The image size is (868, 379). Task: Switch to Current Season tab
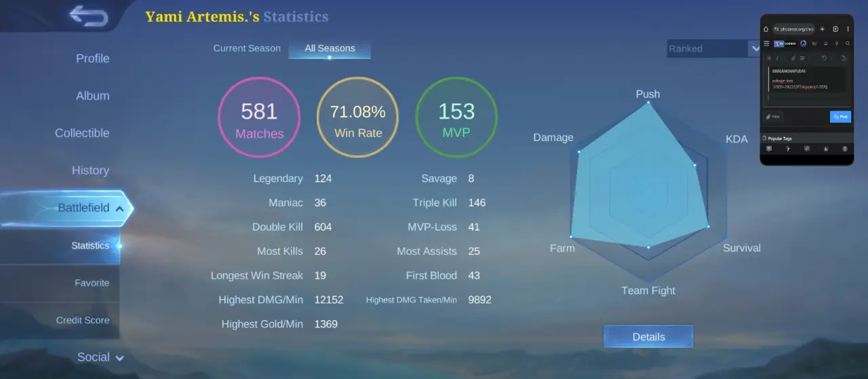tap(247, 48)
